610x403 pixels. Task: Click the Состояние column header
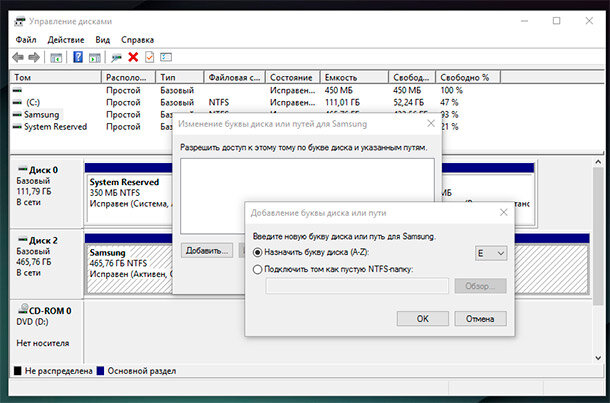[293, 77]
